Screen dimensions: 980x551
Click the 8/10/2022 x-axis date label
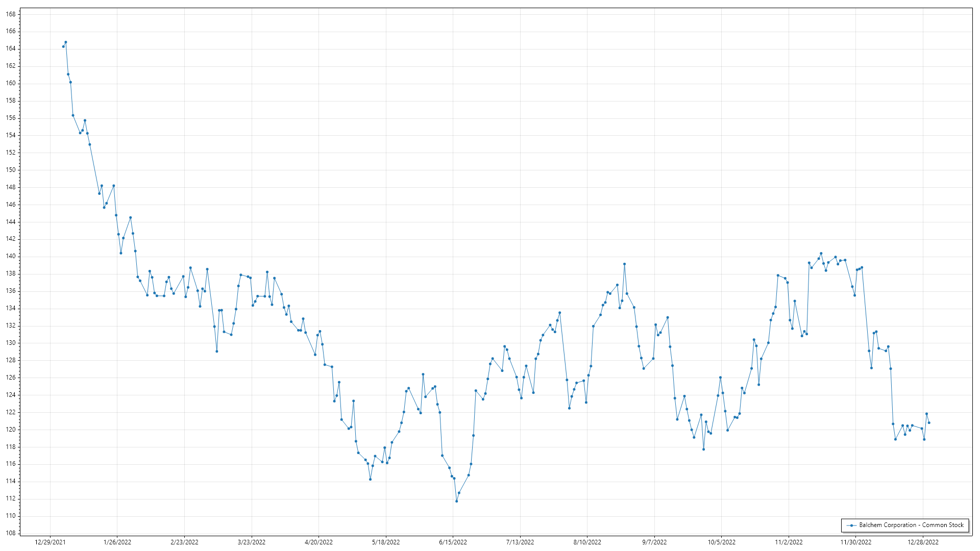click(587, 542)
